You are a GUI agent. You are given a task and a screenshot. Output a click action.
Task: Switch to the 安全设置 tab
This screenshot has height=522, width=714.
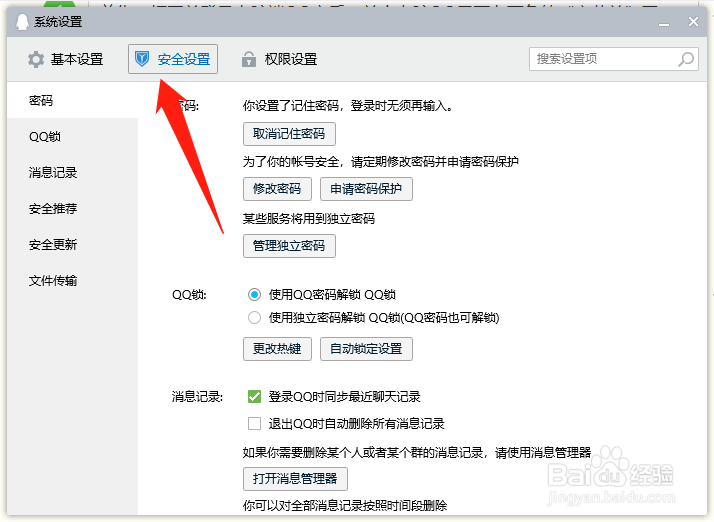(173, 59)
